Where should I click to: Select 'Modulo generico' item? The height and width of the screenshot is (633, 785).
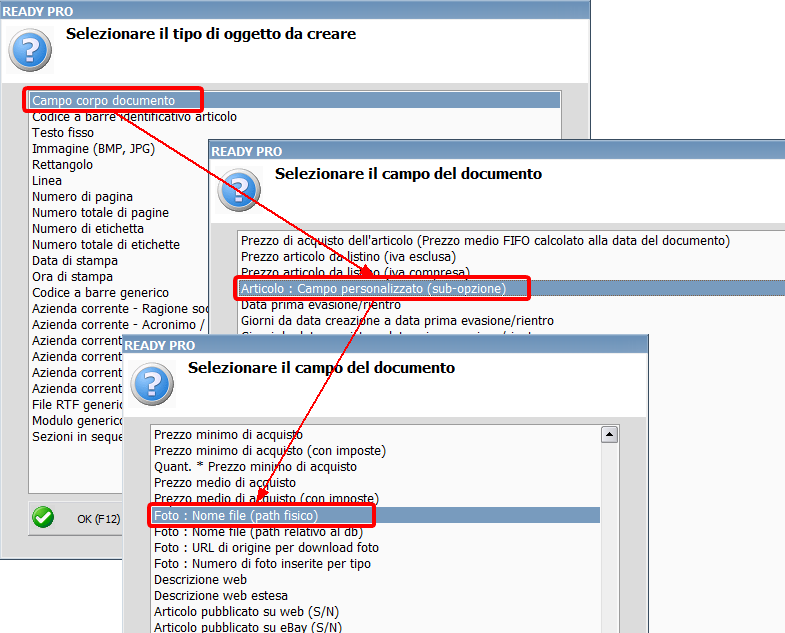77,421
